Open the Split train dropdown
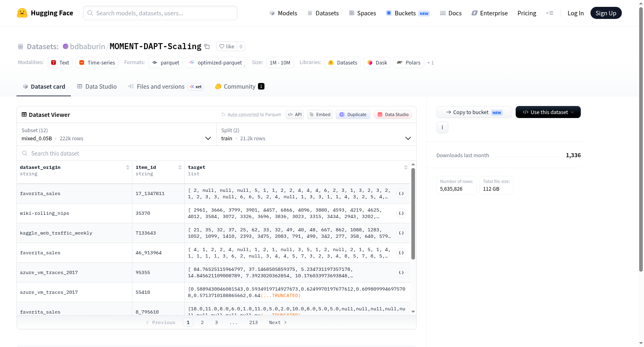Viewport: 644px width, 347px height. tap(316, 134)
